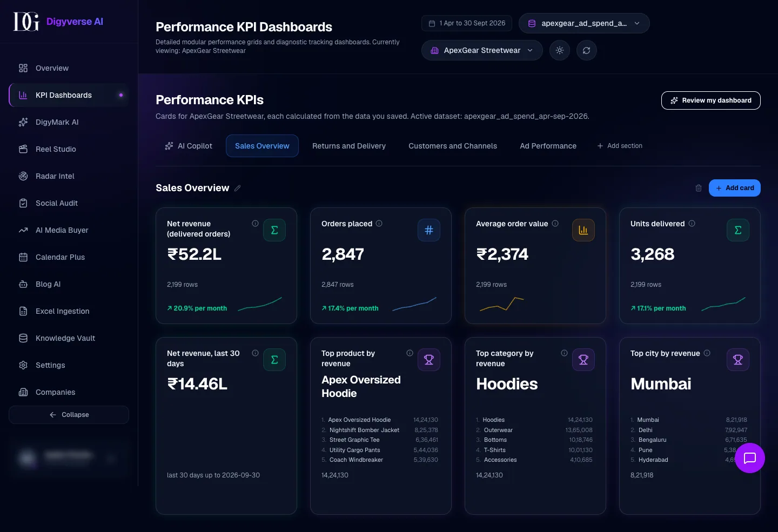Click bar chart icon on Average order value
The width and height of the screenshot is (778, 532).
point(583,230)
